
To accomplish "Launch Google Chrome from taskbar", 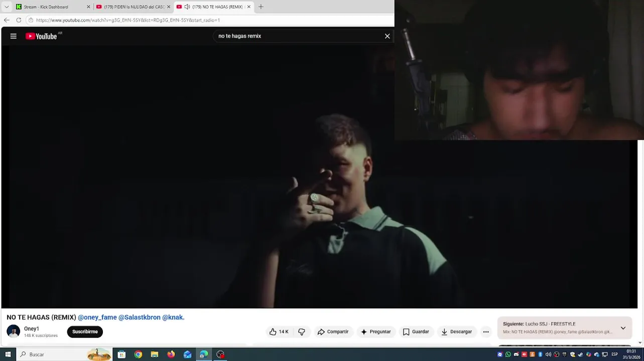I will pyautogui.click(x=138, y=354).
